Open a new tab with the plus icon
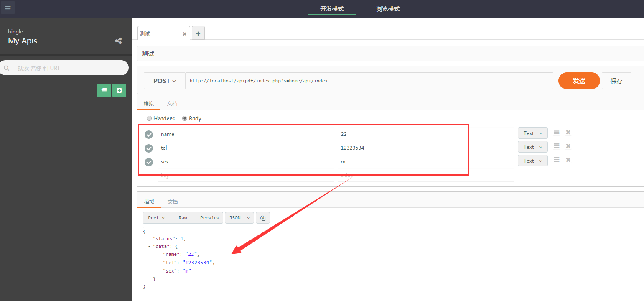The height and width of the screenshot is (301, 644). coord(198,33)
